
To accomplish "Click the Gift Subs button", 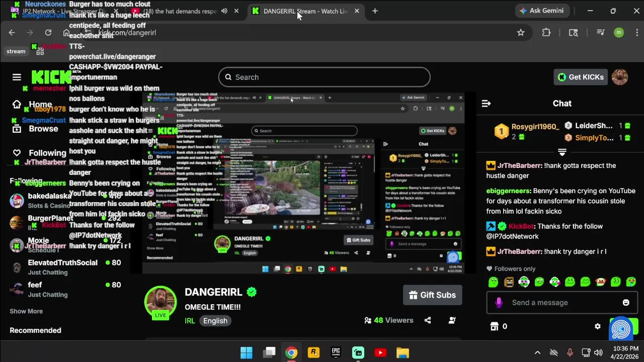I will pyautogui.click(x=432, y=295).
